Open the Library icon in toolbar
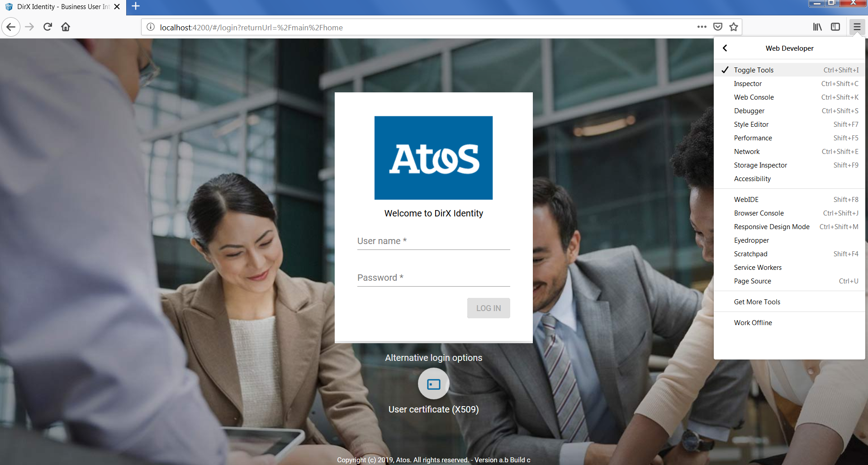This screenshot has height=465, width=868. point(817,27)
